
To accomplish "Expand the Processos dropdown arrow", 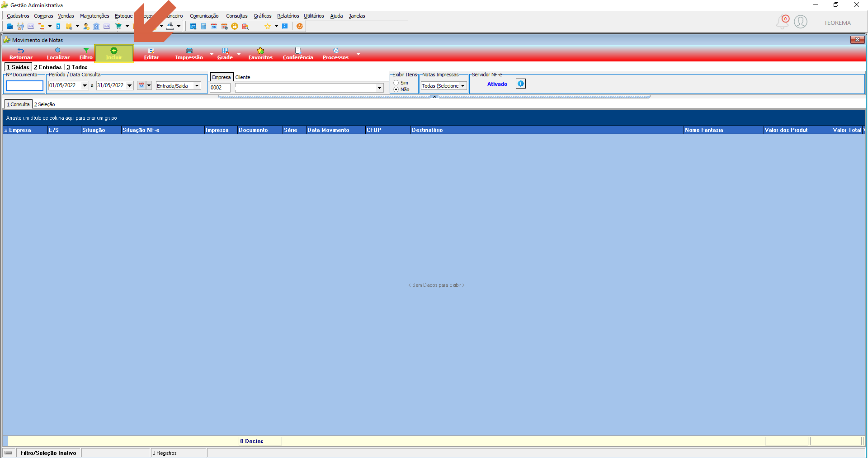I will click(x=358, y=54).
